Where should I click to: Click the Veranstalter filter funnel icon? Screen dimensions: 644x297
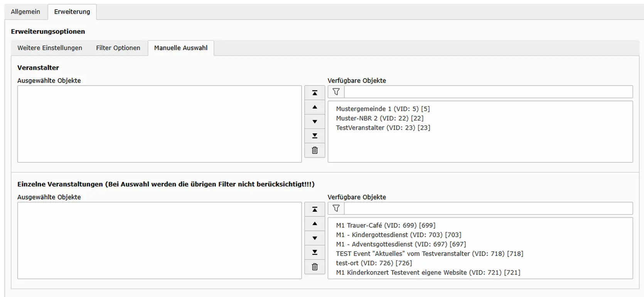click(336, 92)
